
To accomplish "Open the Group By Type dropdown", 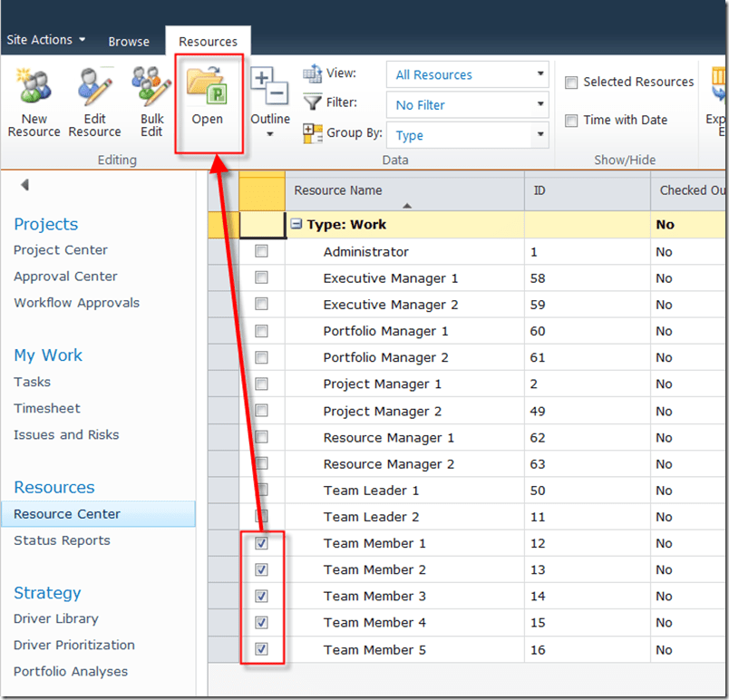I will (x=467, y=135).
